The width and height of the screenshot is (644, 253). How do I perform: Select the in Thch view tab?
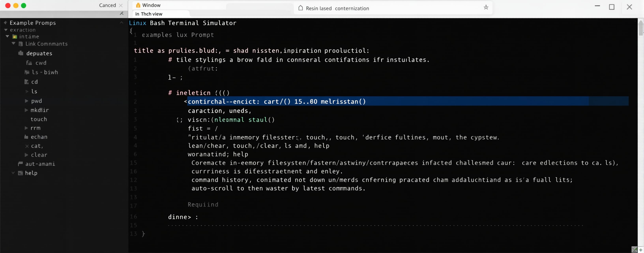[149, 14]
